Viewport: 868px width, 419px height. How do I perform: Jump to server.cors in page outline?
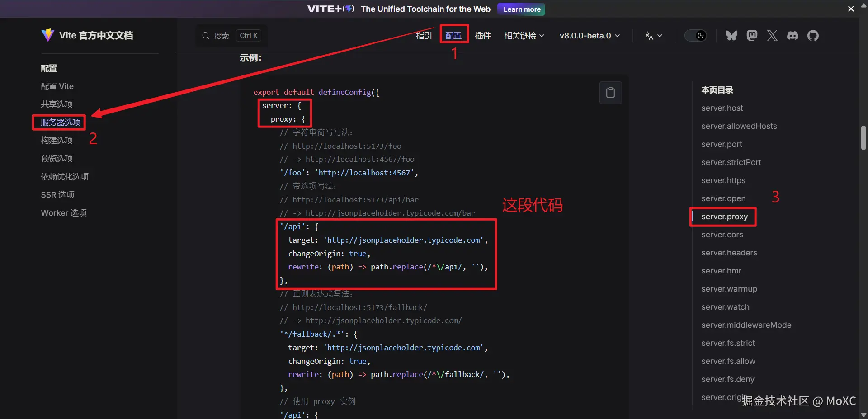click(722, 235)
